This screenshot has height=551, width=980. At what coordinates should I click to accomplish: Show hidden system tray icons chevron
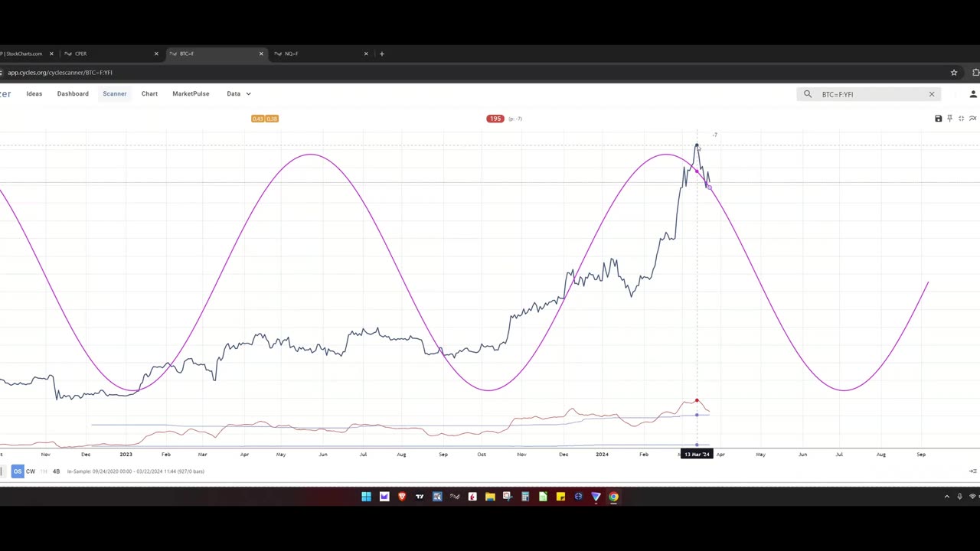click(947, 497)
